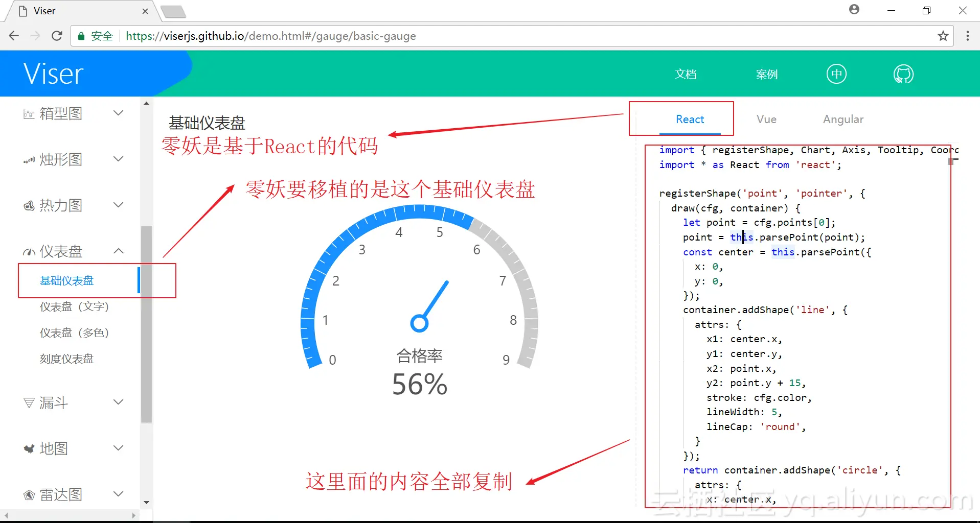This screenshot has width=980, height=523.
Task: Click the heatmap (热力图) icon
Action: [29, 206]
